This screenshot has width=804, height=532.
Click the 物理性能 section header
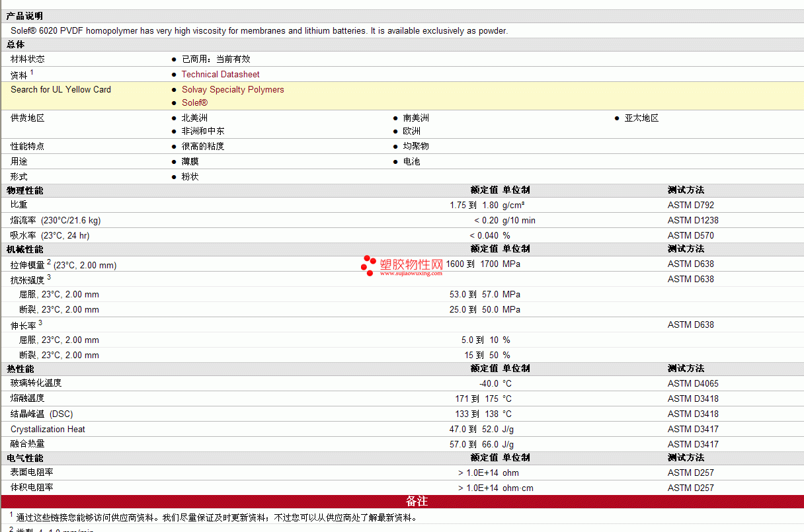[24, 190]
